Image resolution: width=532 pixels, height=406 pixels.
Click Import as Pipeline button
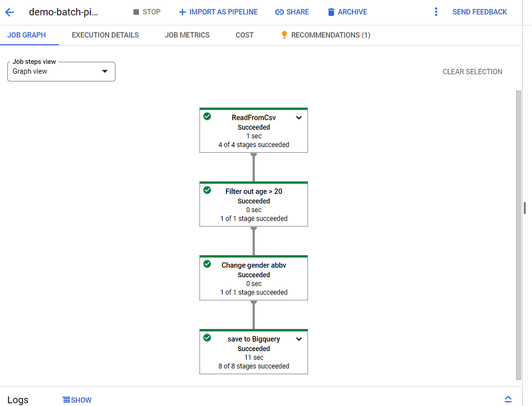coord(217,12)
